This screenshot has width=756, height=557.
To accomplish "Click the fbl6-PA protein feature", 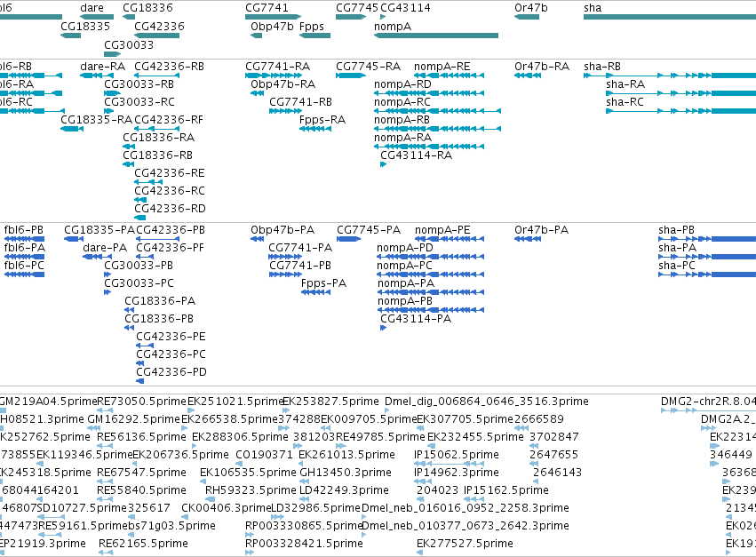I will click(24, 257).
